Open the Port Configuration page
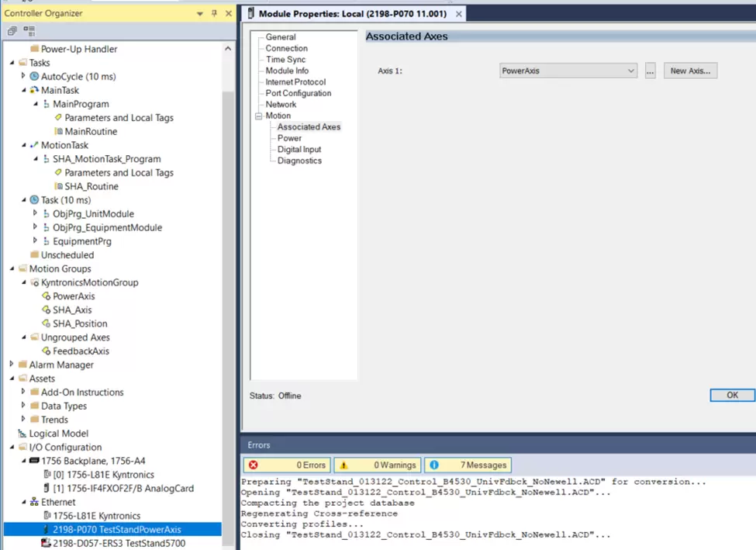The image size is (756, 550). point(299,93)
